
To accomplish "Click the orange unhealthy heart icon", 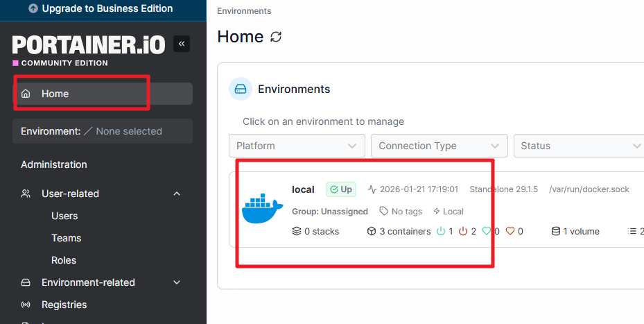I will [510, 232].
